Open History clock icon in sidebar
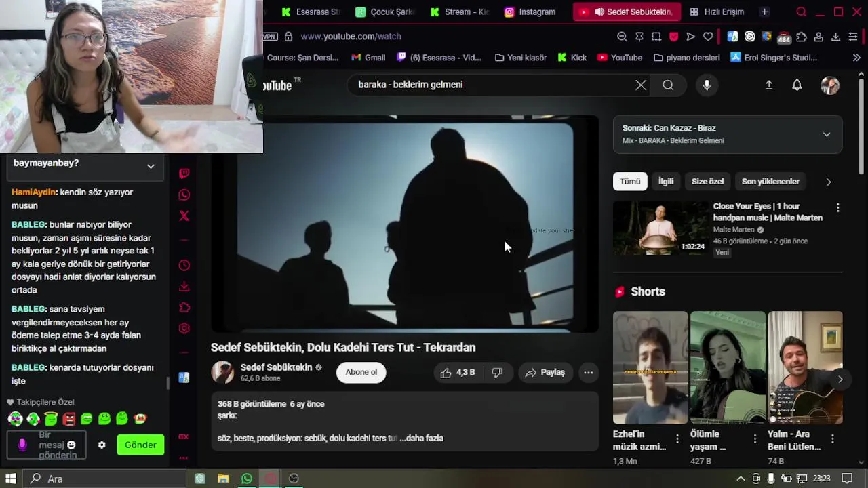Screen dimensions: 868x488 pos(184,265)
